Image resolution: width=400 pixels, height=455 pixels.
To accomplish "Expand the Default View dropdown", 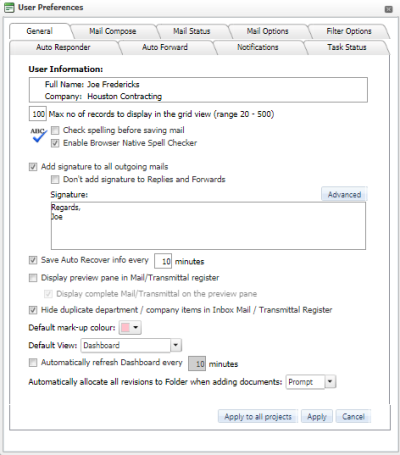I will click(x=176, y=345).
